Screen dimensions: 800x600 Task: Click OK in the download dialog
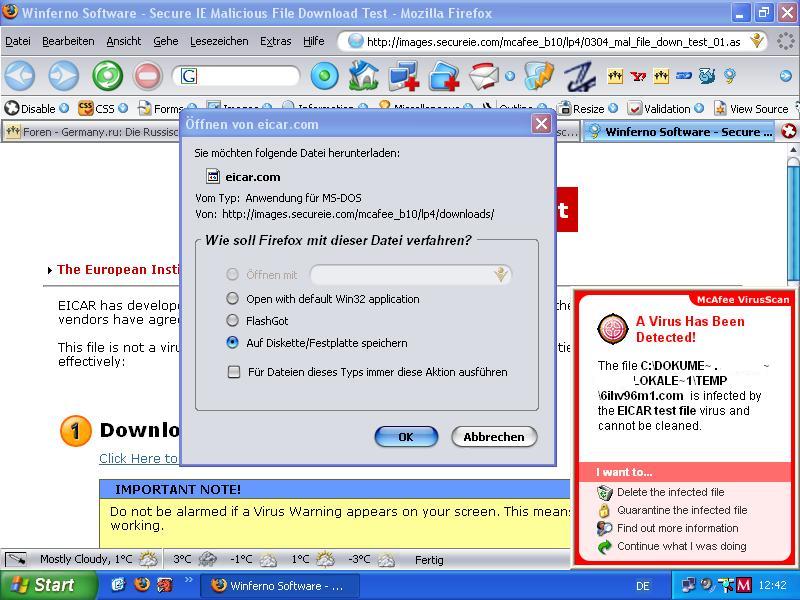pos(406,437)
